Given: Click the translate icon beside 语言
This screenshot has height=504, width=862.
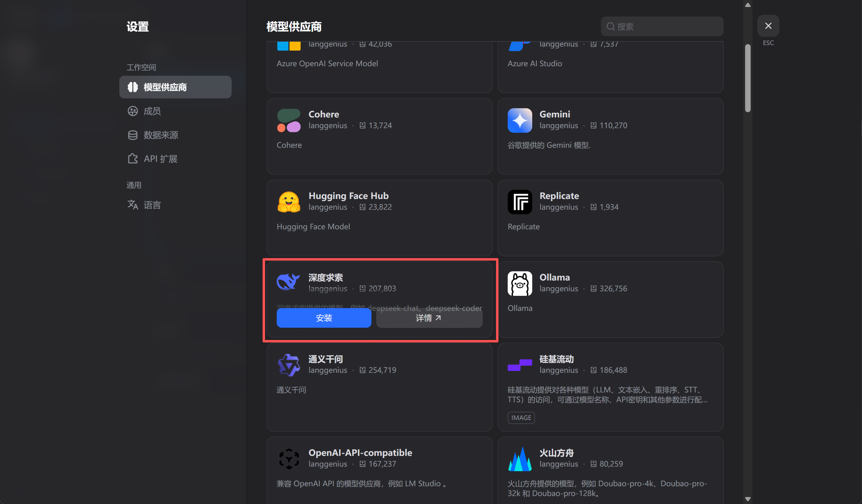Looking at the screenshot, I should click(133, 205).
